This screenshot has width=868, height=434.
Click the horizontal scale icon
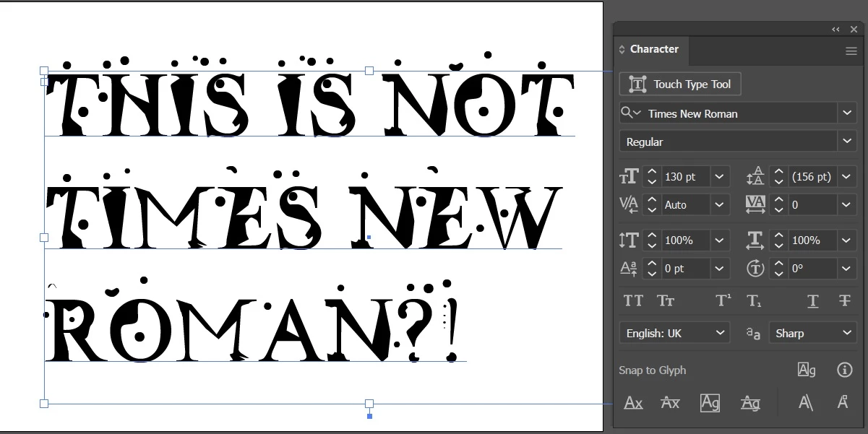pos(755,240)
